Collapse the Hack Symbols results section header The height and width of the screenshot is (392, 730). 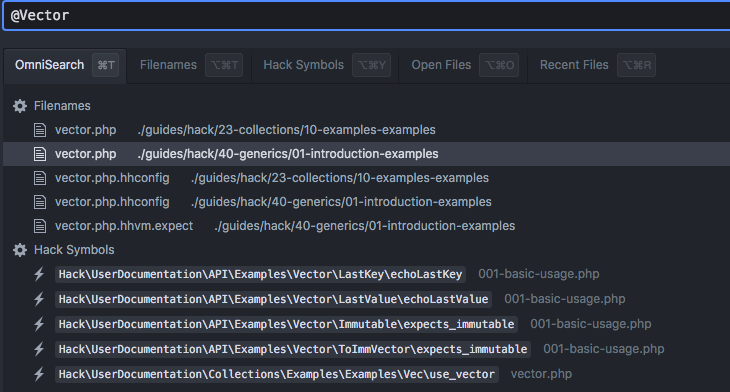[74, 250]
